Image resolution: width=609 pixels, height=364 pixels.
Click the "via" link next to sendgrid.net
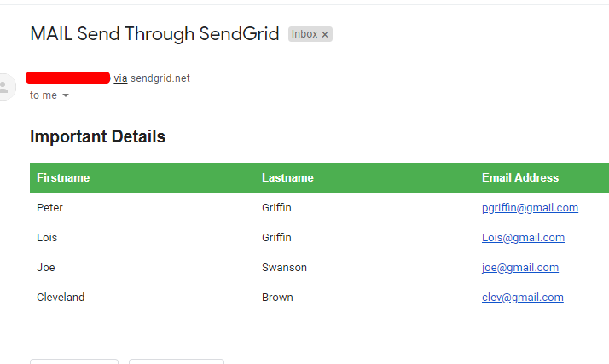(x=120, y=78)
